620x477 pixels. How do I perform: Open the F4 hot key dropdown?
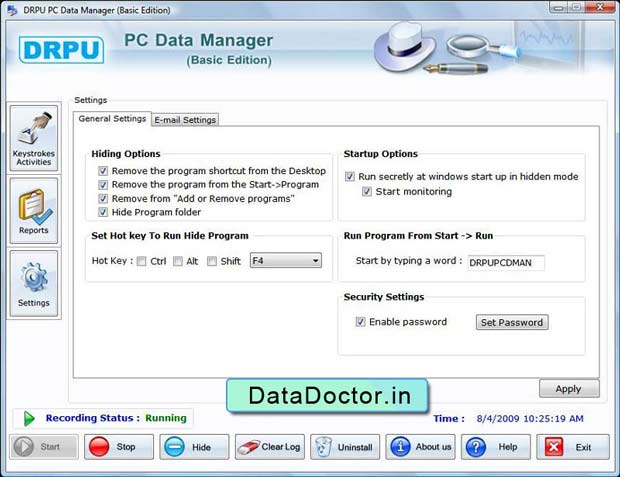coord(285,261)
